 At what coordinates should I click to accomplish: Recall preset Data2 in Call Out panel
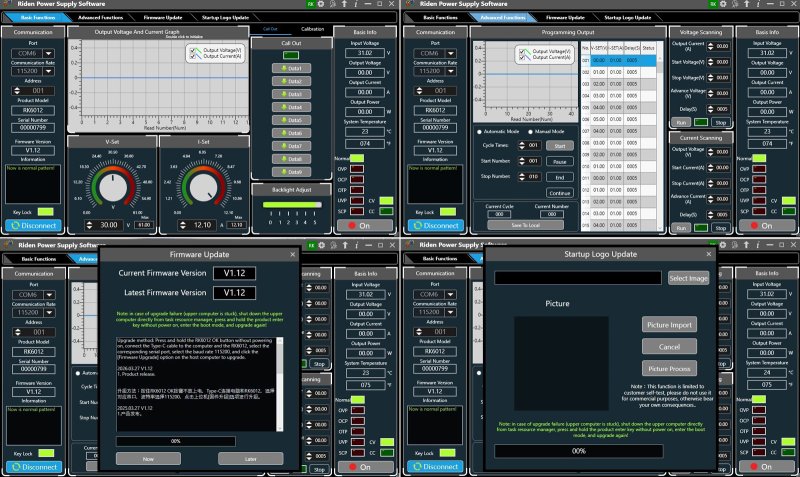tap(291, 81)
